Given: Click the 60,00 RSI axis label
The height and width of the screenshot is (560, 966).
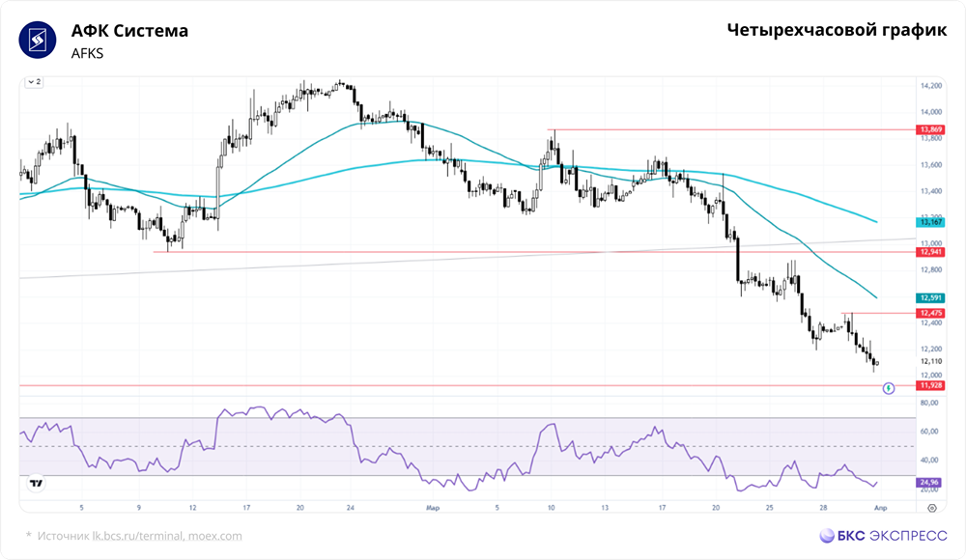Looking at the screenshot, I should [929, 432].
